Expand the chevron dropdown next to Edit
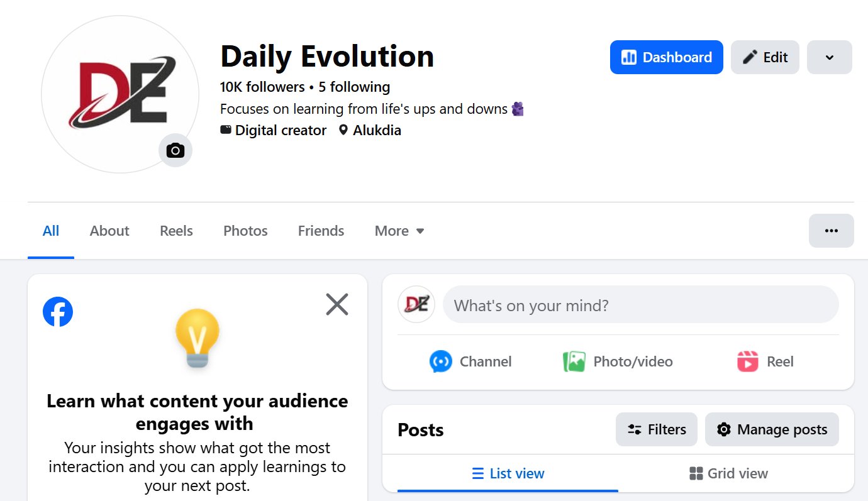The width and height of the screenshot is (868, 501). (830, 57)
